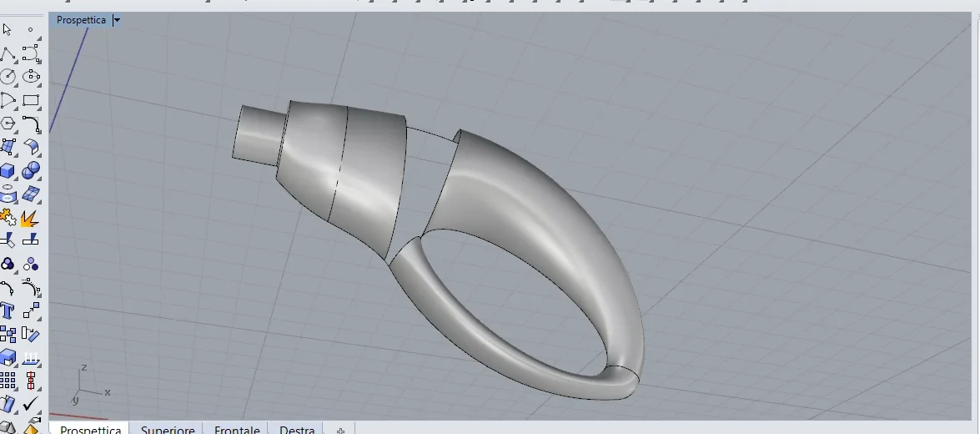This screenshot has width=980, height=434.
Task: Select the Boolean Union spheres tool
Action: click(31, 170)
